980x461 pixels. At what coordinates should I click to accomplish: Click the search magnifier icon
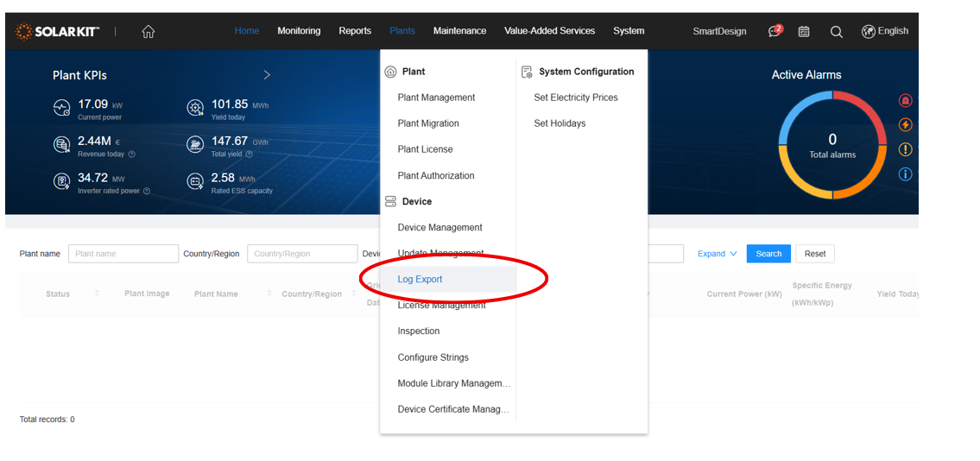click(836, 32)
